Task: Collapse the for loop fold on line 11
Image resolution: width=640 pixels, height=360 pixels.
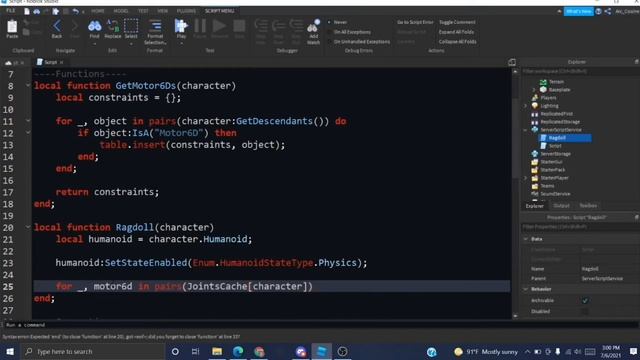Action: 28,121
